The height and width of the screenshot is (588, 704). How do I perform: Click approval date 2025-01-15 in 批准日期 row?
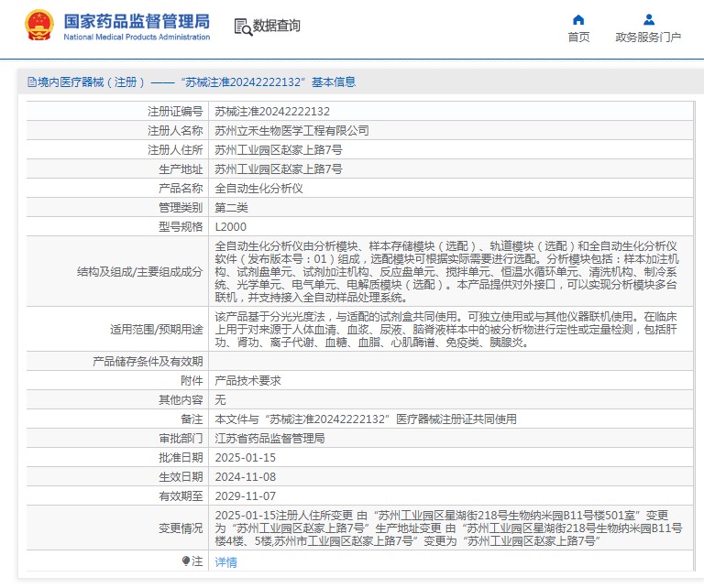tap(245, 457)
